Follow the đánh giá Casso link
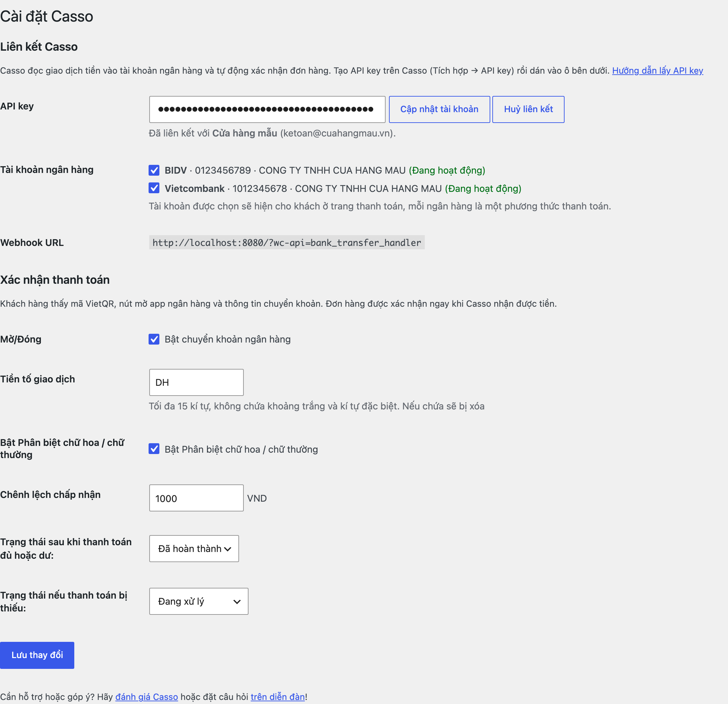Image resolution: width=728 pixels, height=704 pixels. 147,697
